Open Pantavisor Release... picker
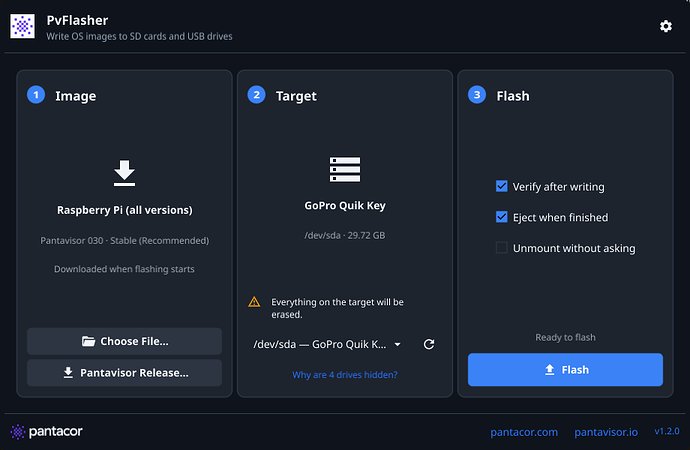This screenshot has height=450, width=690. pos(125,373)
